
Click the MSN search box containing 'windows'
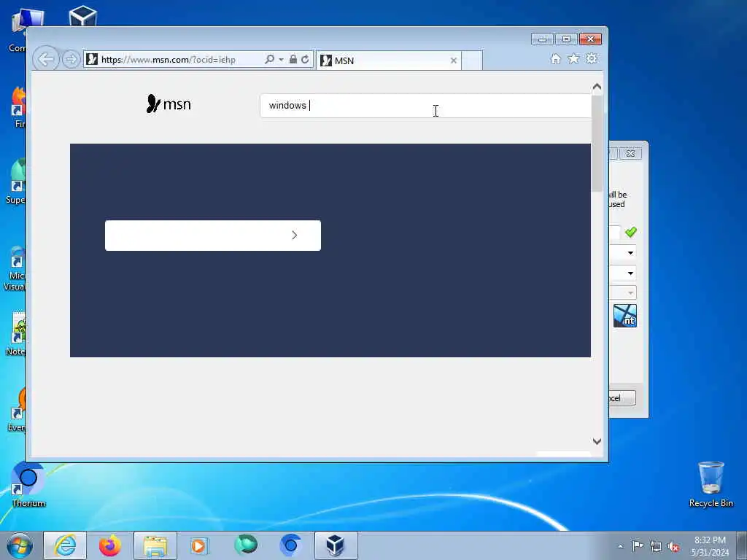425,106
